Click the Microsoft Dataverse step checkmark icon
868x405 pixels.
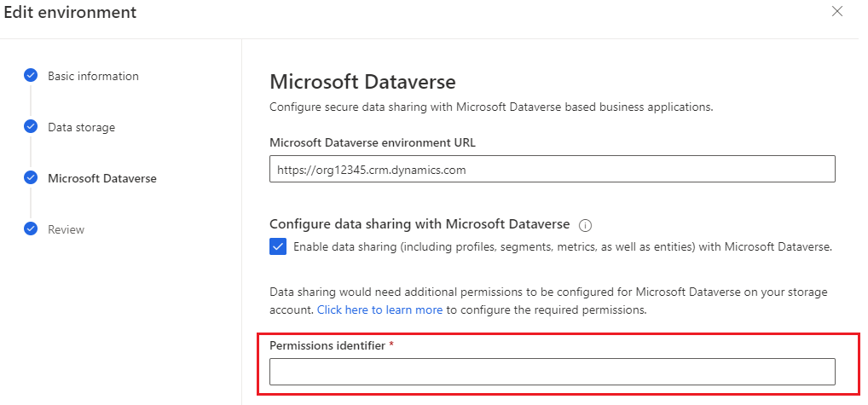31,178
